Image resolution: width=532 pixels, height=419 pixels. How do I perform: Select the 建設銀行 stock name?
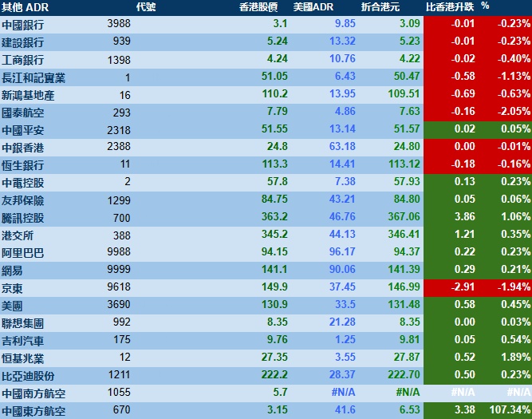pos(23,42)
